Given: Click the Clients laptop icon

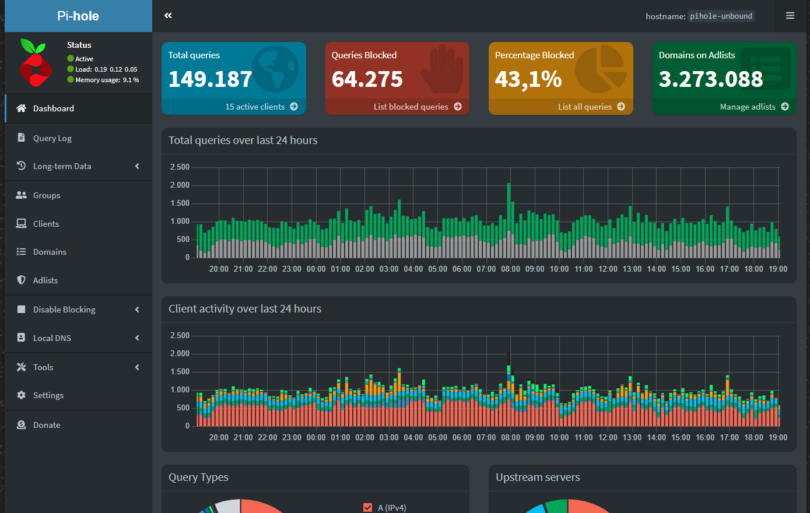Looking at the screenshot, I should pos(21,223).
